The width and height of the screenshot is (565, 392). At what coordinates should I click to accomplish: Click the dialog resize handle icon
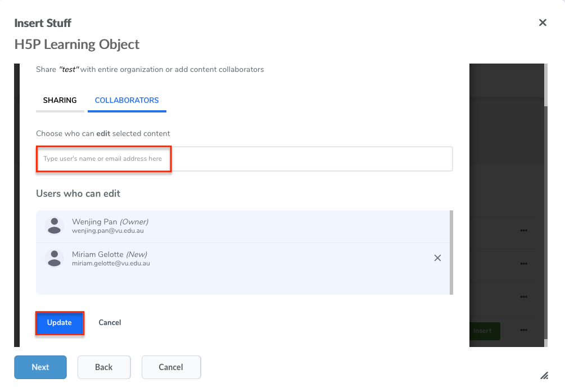[544, 376]
